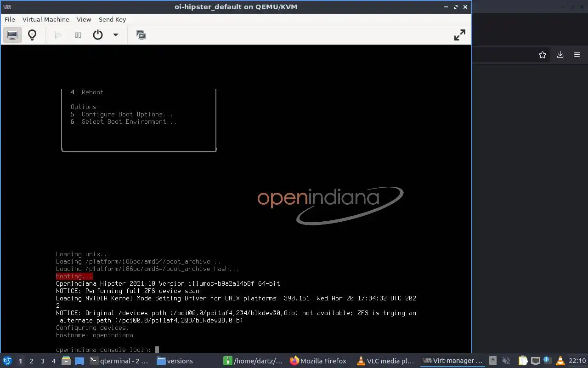The image size is (588, 368).
Task: Click the Configuring devices line
Action: (92, 328)
